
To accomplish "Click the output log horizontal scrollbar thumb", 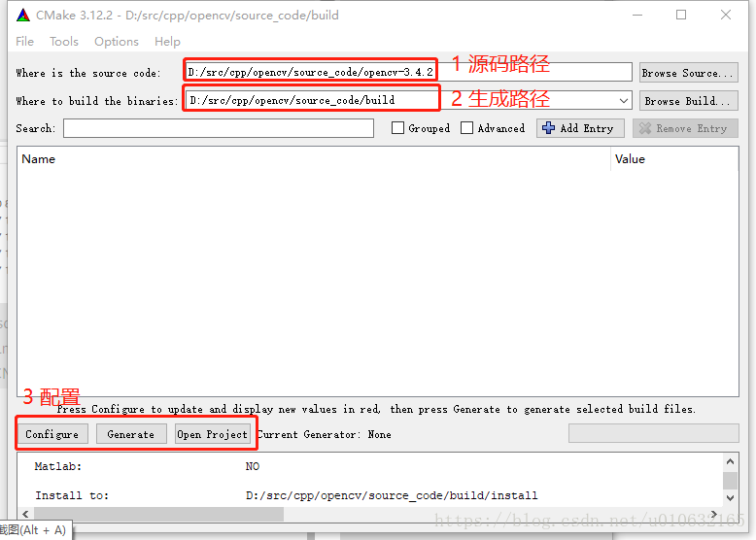I will tap(158, 514).
